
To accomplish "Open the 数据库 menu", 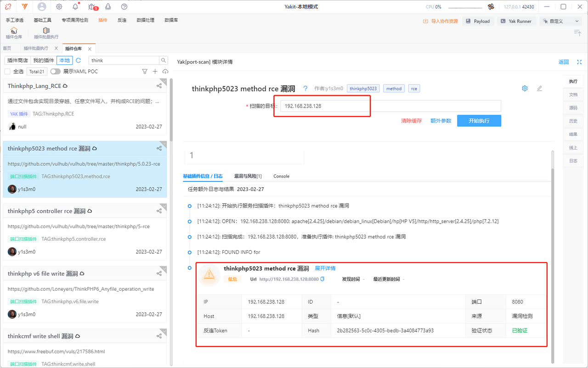I will click(x=171, y=20).
